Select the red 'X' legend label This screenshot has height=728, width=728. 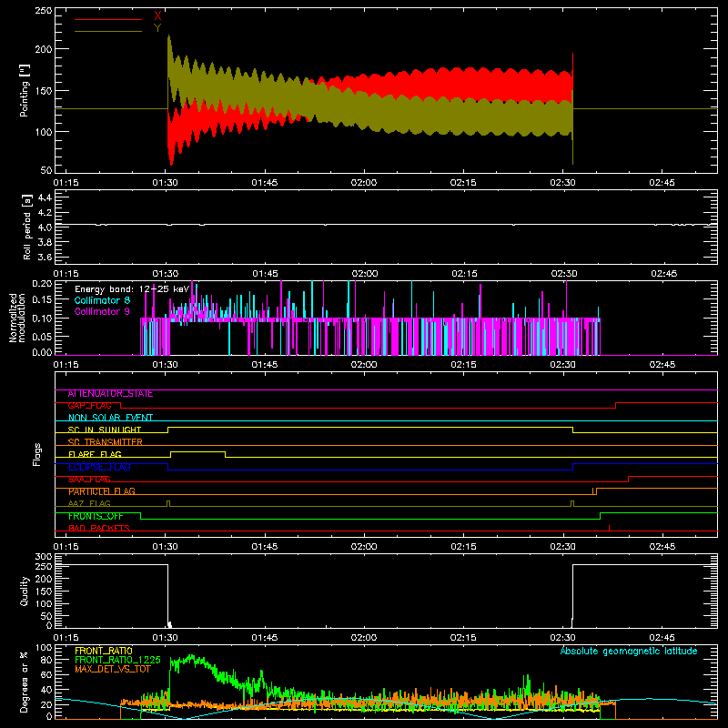tap(157, 16)
